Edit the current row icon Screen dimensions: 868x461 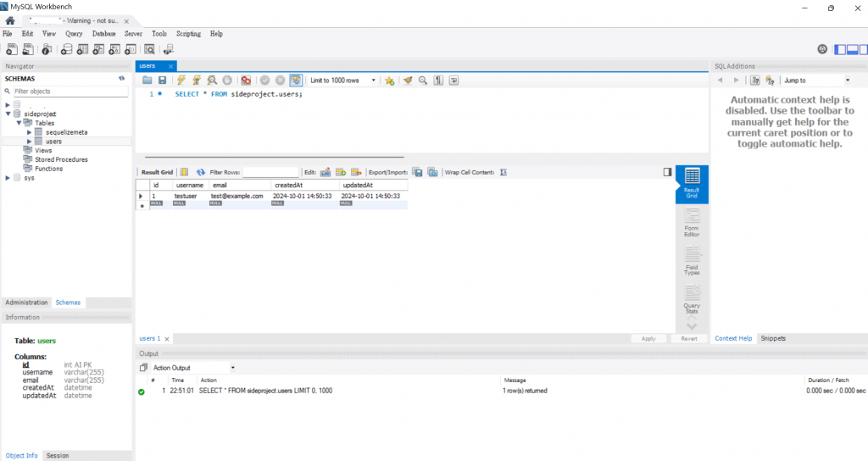(325, 172)
